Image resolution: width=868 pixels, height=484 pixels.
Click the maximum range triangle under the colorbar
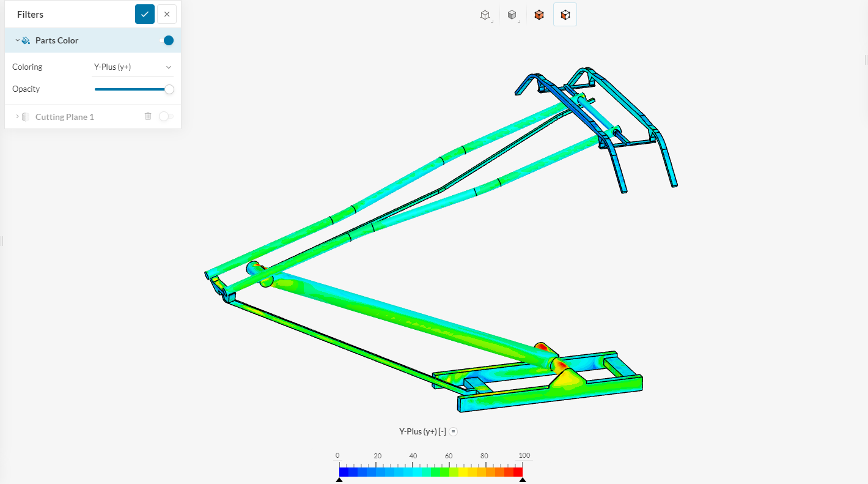523,479
